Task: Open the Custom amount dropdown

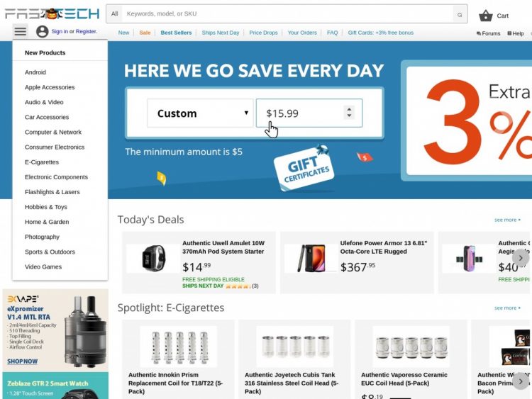Action: [x=201, y=113]
